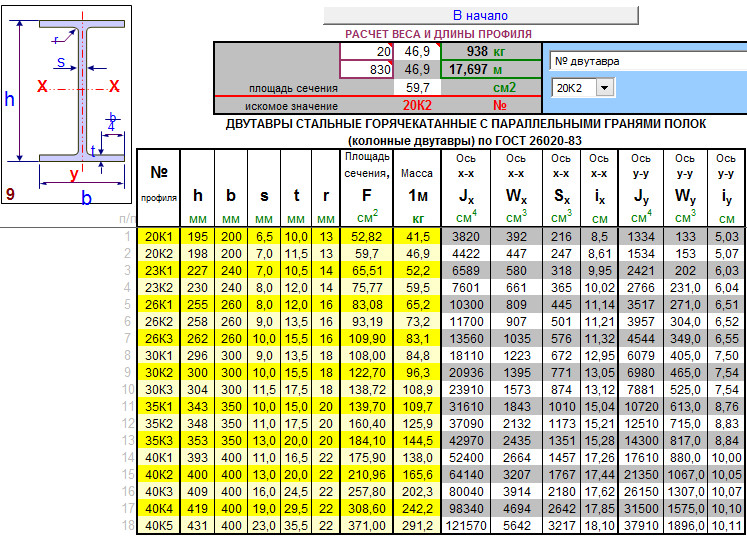Click the h value 419
747x539 pixels.
click(x=197, y=509)
